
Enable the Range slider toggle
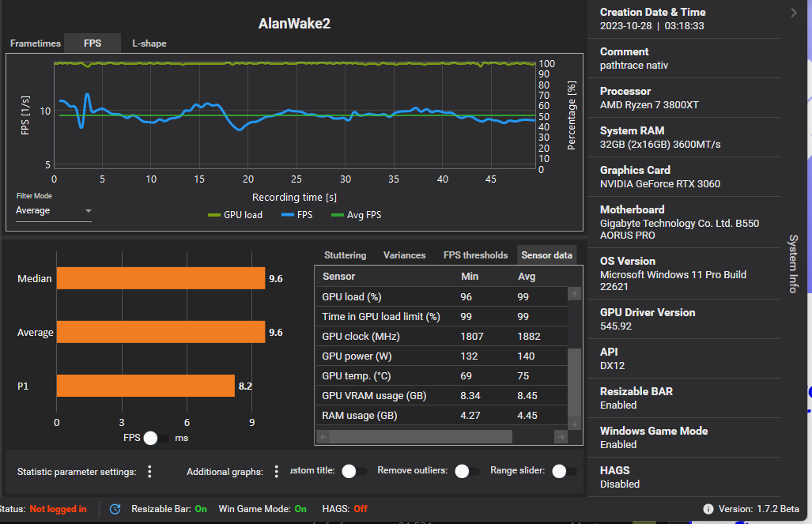coord(565,471)
